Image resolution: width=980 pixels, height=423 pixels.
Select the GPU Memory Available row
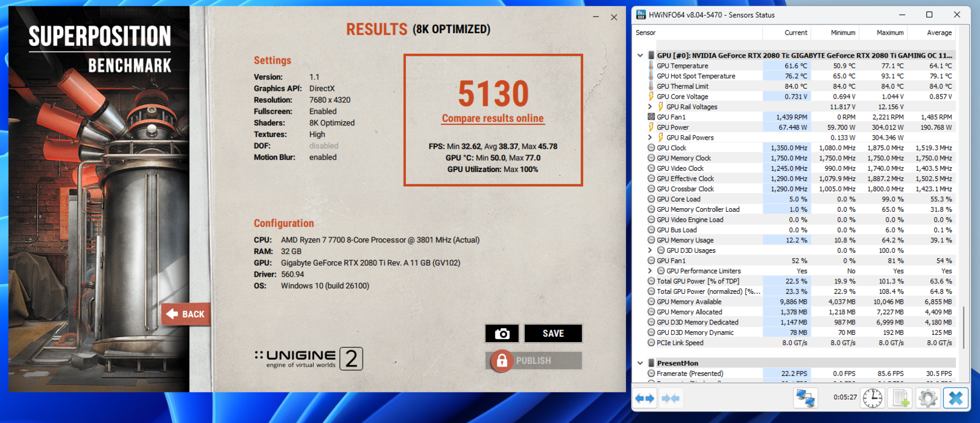799,302
